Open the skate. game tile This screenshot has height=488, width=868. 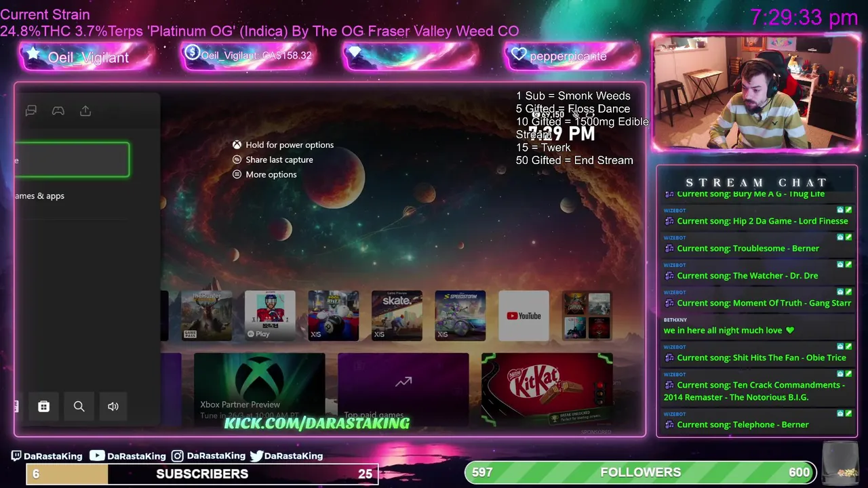(397, 316)
